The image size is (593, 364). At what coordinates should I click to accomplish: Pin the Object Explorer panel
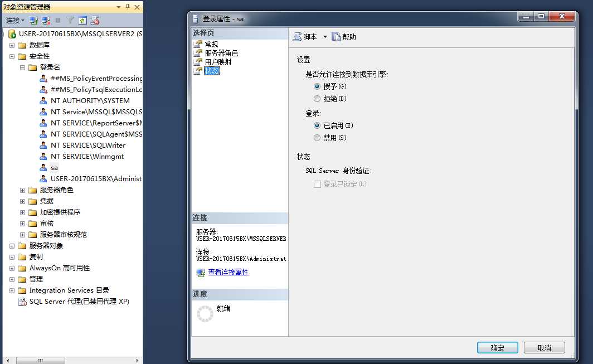point(128,7)
